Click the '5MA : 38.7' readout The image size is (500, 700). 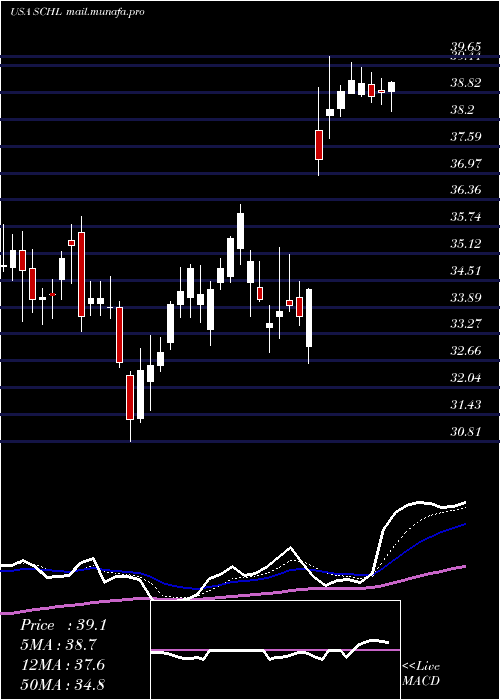(x=58, y=645)
